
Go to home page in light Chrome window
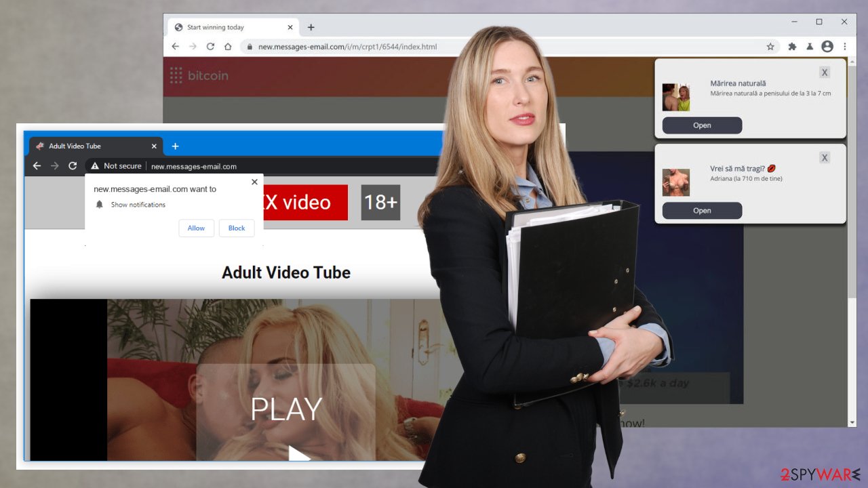point(228,47)
